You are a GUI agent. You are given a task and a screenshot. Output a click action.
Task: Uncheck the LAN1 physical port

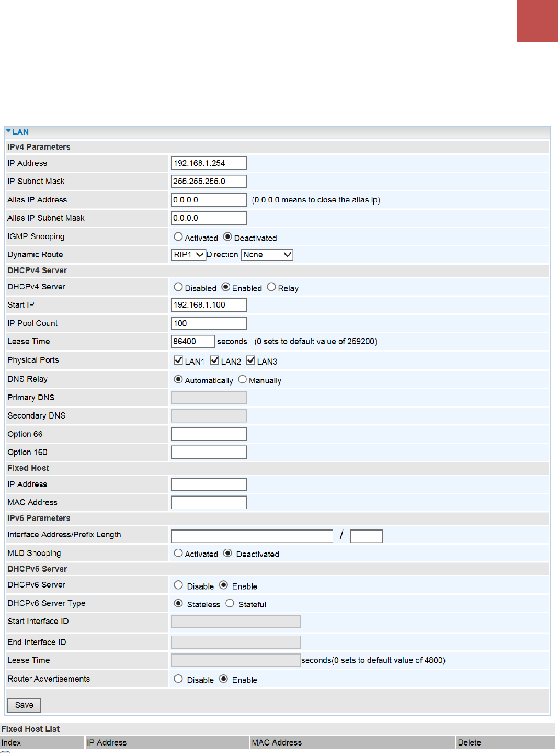178,360
